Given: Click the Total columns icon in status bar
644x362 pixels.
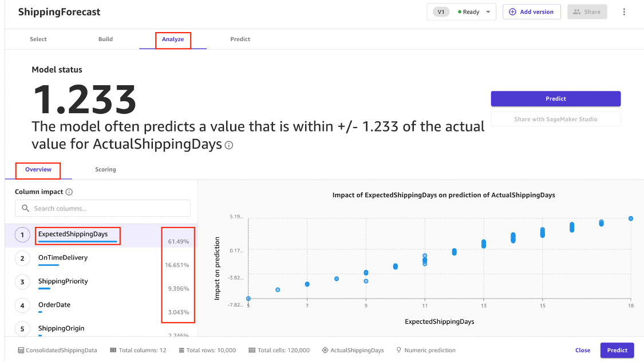Looking at the screenshot, I should pyautogui.click(x=112, y=349).
